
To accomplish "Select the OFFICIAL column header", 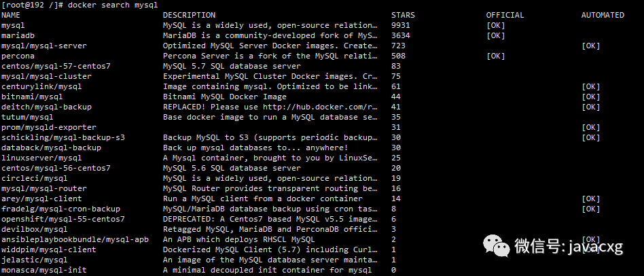I will tap(505, 15).
